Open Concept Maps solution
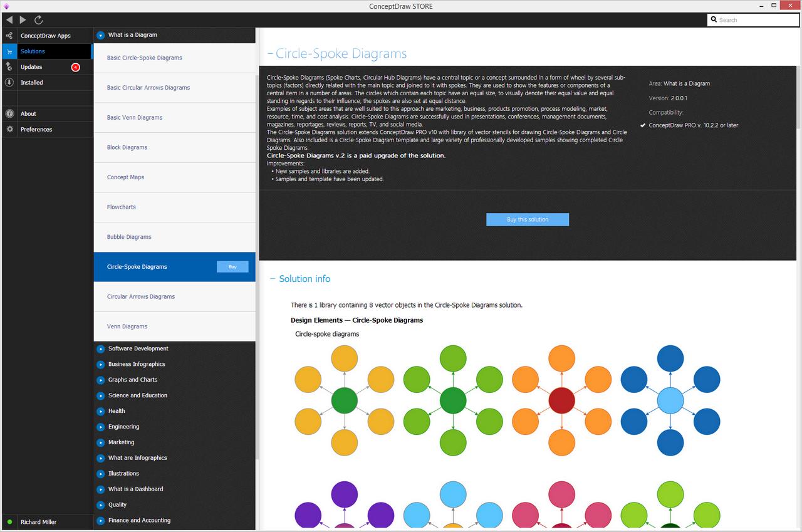 pyautogui.click(x=175, y=177)
